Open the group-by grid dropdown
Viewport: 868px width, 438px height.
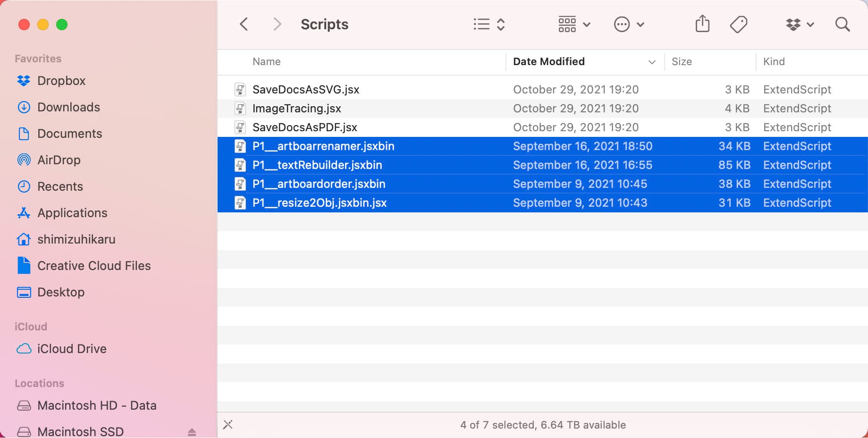click(x=573, y=24)
